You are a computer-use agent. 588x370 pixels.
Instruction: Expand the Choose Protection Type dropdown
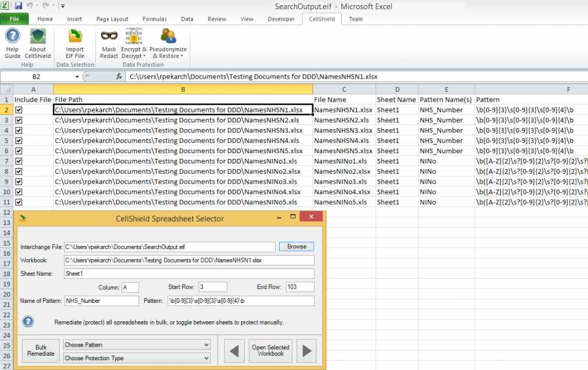pyautogui.click(x=137, y=358)
